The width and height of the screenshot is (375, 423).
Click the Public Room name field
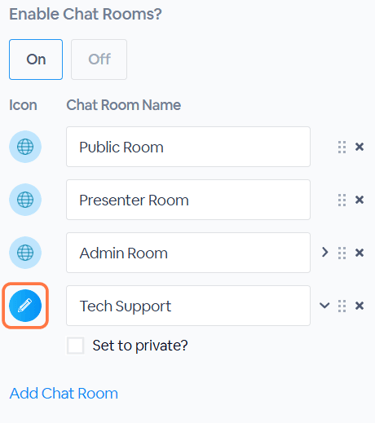pyautogui.click(x=188, y=147)
